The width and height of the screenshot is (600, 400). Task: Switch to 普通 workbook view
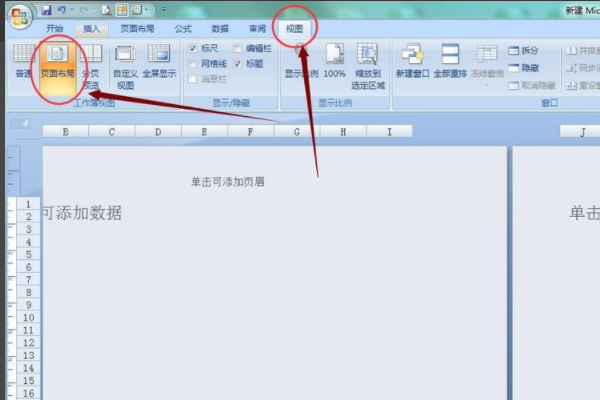pyautogui.click(x=24, y=61)
